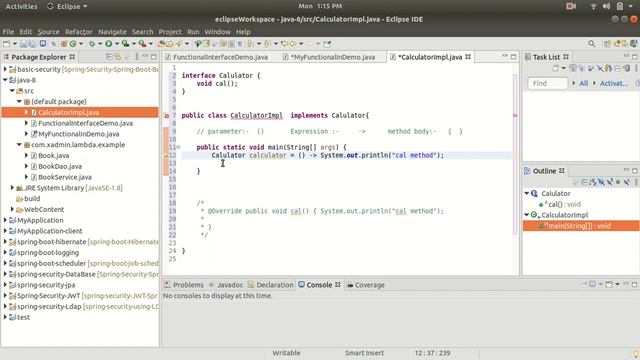Toggle Hide Static Members in Outline toolbar
Screen dimensions: 640x360
(610, 182)
